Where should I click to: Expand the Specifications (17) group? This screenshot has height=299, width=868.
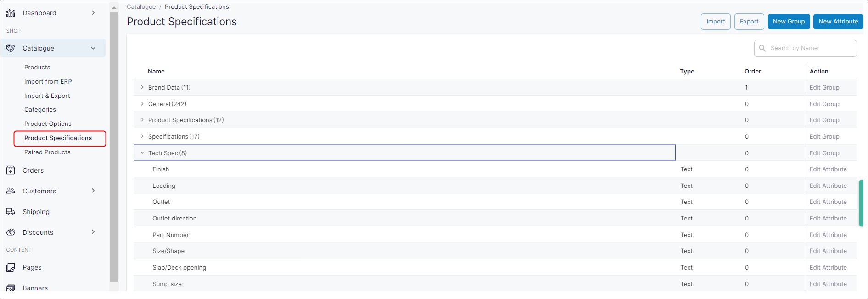142,136
